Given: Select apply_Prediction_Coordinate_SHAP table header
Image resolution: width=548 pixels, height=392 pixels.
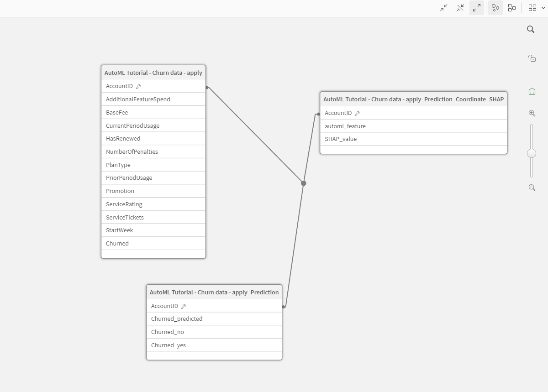Looking at the screenshot, I should pos(413,99).
